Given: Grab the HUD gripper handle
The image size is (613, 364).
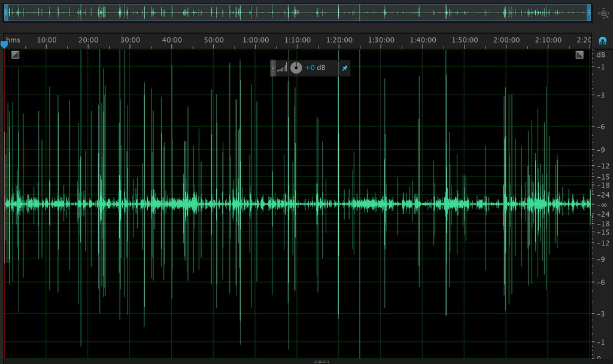Looking at the screenshot, I should point(273,68).
